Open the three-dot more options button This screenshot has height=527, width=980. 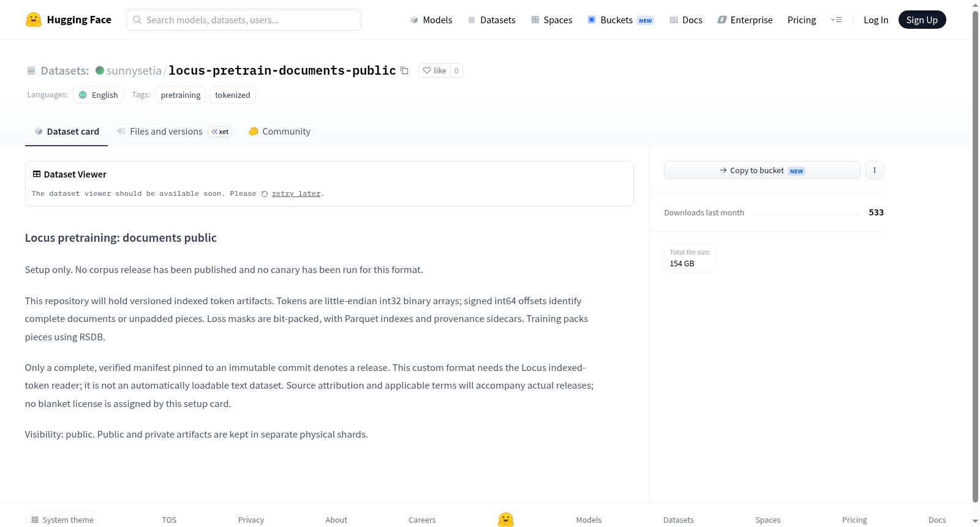pyautogui.click(x=875, y=170)
